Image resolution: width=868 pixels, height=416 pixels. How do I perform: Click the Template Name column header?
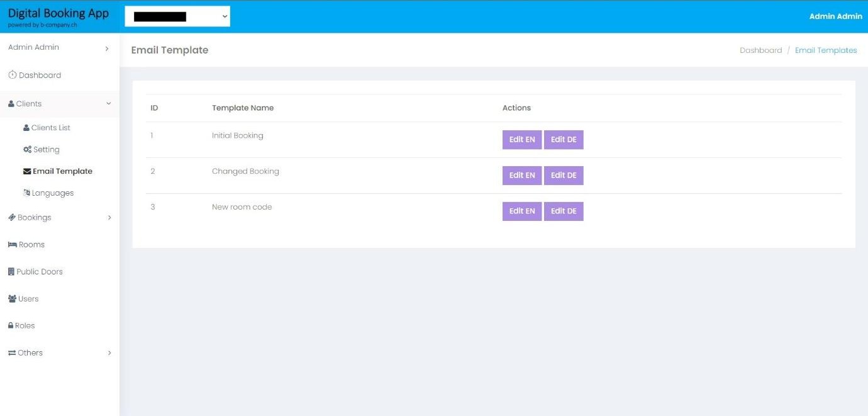[243, 108]
